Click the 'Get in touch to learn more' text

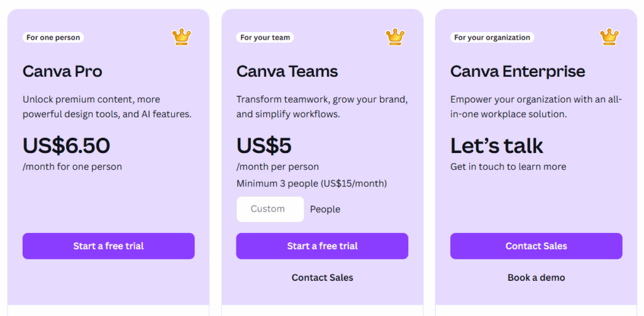point(508,167)
